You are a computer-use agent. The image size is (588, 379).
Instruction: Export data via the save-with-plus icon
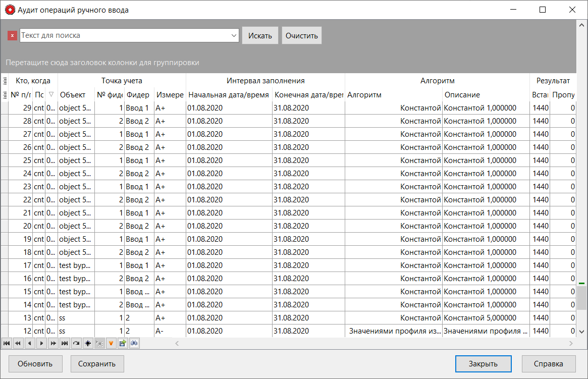coord(123,343)
